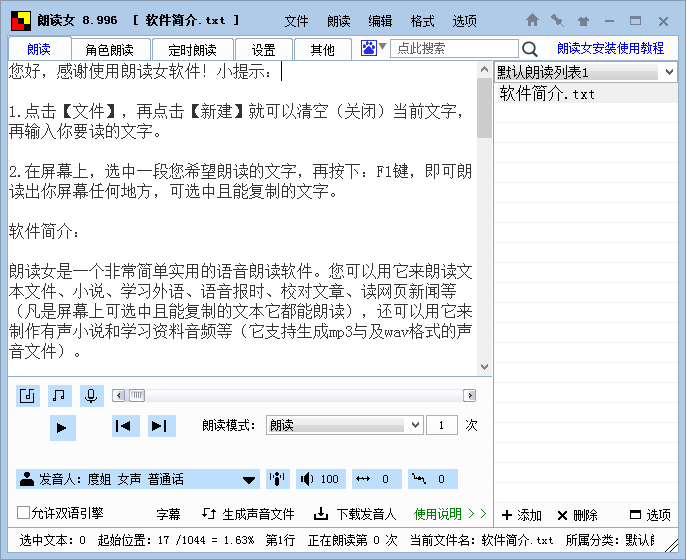The image size is (686, 560).
Task: Select the 朗读 tab
Action: click(x=39, y=49)
